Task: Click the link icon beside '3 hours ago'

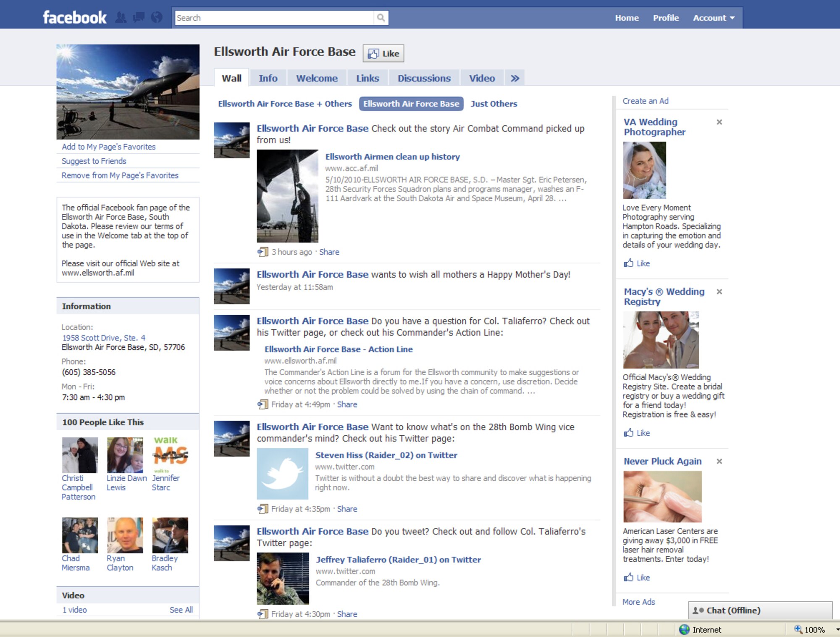Action: tap(262, 252)
